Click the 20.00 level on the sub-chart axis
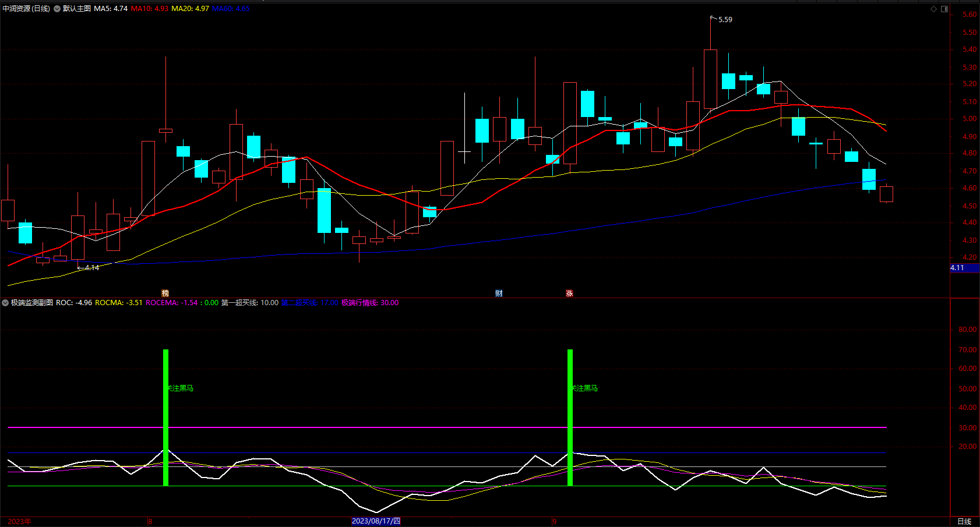The image size is (980, 527). point(968,447)
